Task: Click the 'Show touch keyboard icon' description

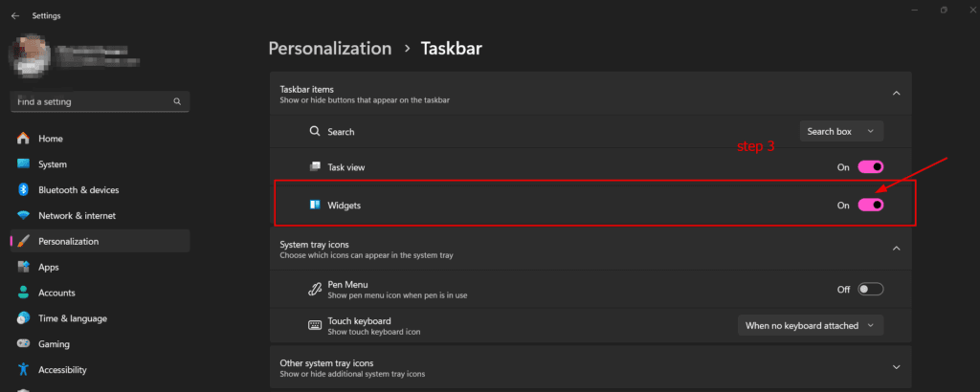Action: [x=374, y=332]
